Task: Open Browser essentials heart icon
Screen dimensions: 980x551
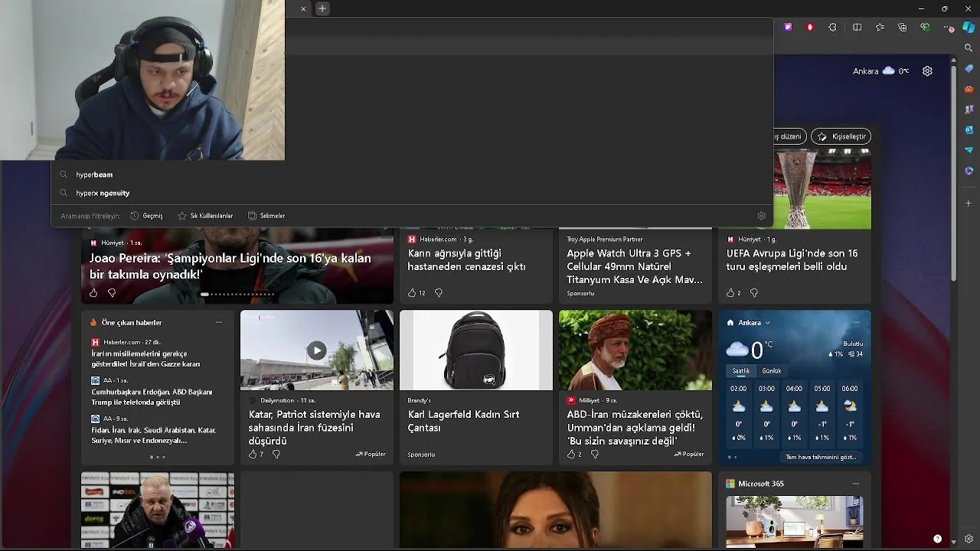Action: (925, 28)
